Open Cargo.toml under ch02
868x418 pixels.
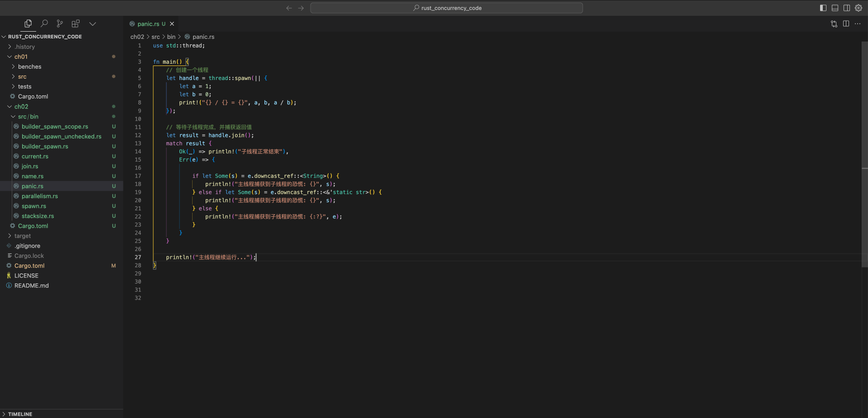point(61,226)
